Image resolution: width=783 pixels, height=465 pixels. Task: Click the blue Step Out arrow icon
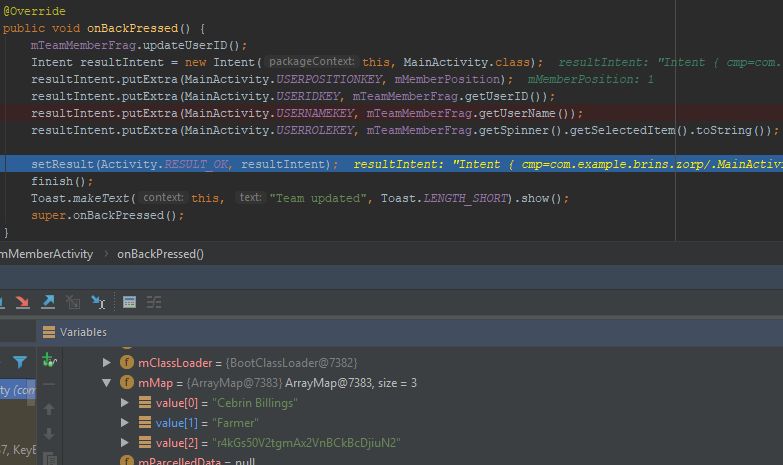(x=48, y=302)
